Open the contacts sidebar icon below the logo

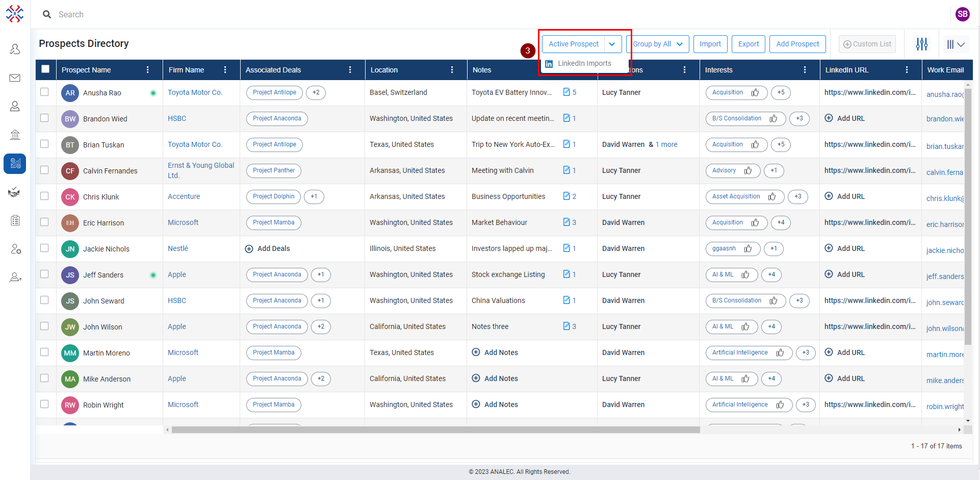point(15,49)
